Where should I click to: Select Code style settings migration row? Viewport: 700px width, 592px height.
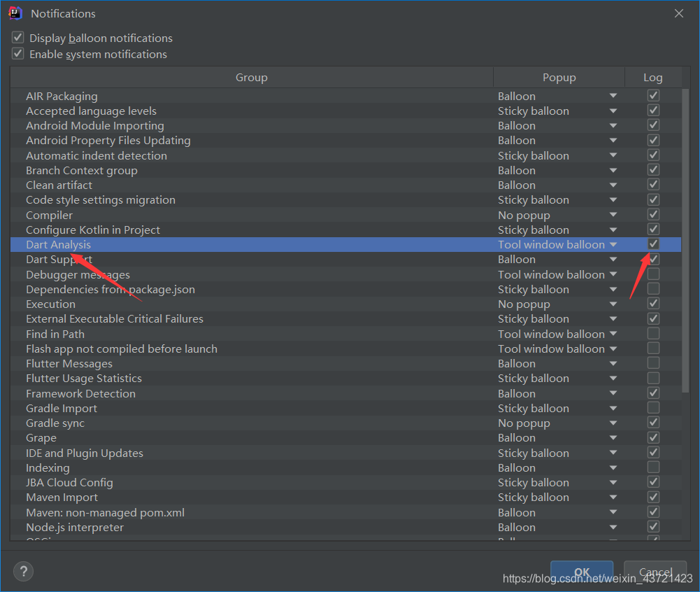click(x=345, y=199)
